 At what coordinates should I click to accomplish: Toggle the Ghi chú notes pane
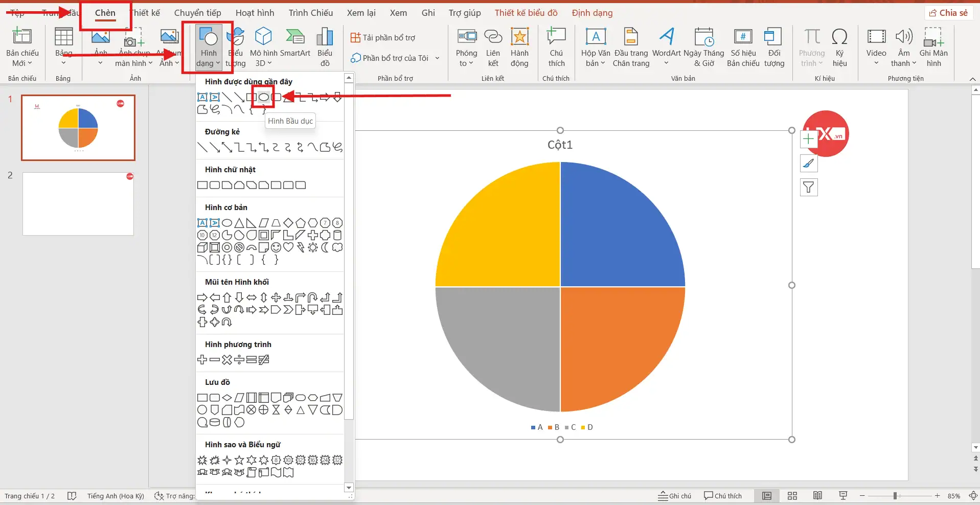[674, 496]
